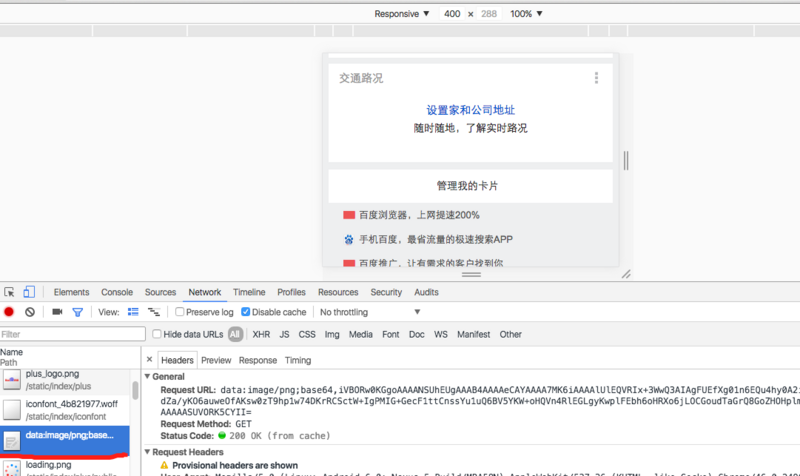Enable the Preserve log checkbox
The width and height of the screenshot is (800, 476).
click(180, 312)
